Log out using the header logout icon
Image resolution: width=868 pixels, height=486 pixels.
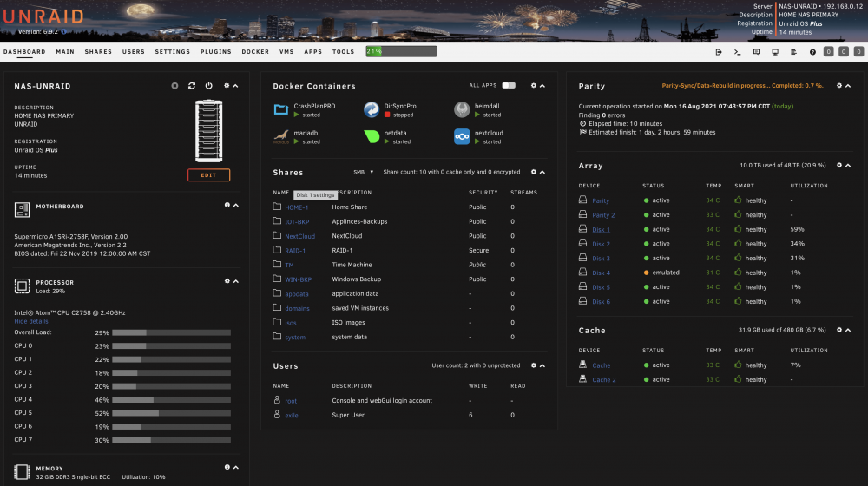tap(719, 52)
